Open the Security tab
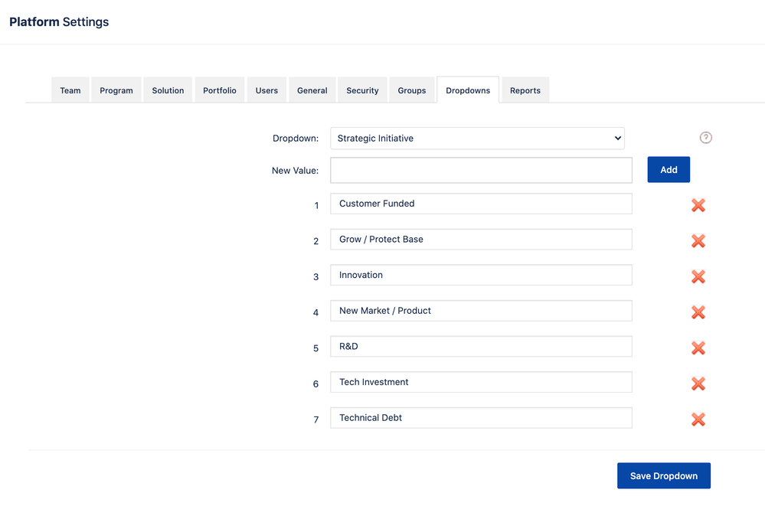This screenshot has width=765, height=532. pyautogui.click(x=362, y=90)
